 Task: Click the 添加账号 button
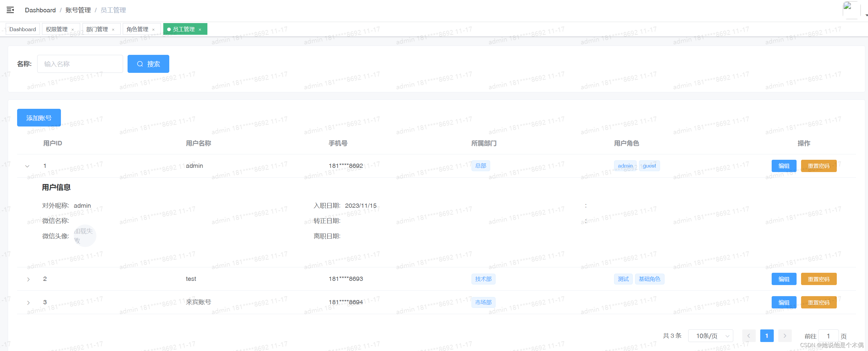(x=39, y=118)
